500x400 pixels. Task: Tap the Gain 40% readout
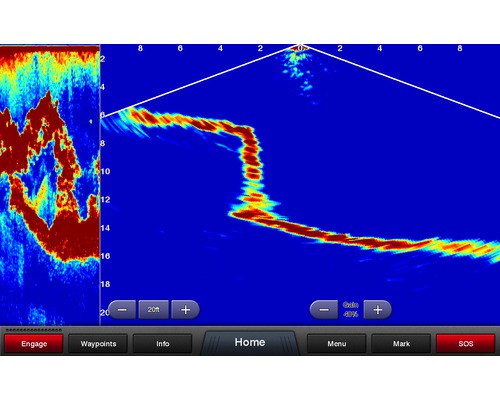click(351, 309)
